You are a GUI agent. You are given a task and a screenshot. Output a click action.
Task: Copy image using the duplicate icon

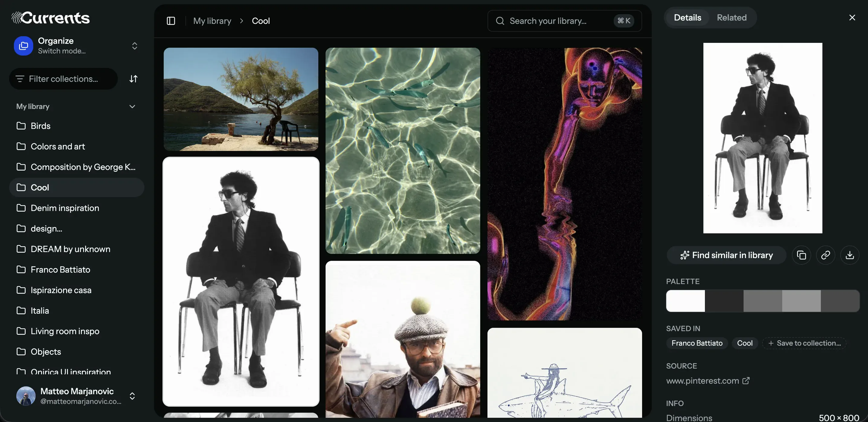(x=802, y=255)
